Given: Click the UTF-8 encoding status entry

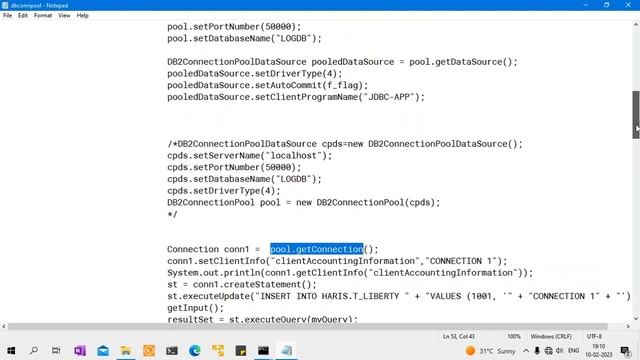Looking at the screenshot, I should tap(594, 337).
